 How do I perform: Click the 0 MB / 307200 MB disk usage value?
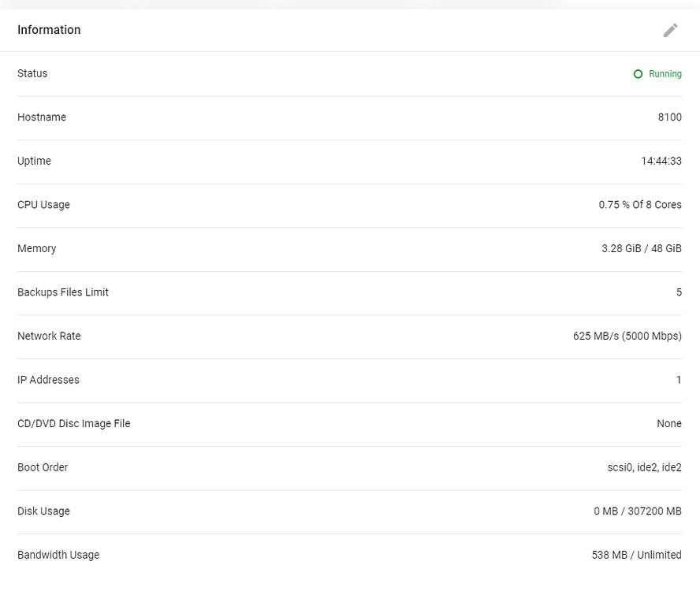637,511
